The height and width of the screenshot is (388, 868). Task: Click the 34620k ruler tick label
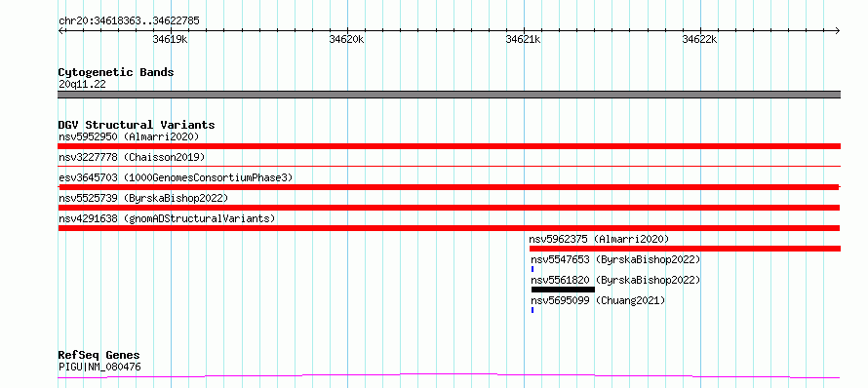[346, 39]
